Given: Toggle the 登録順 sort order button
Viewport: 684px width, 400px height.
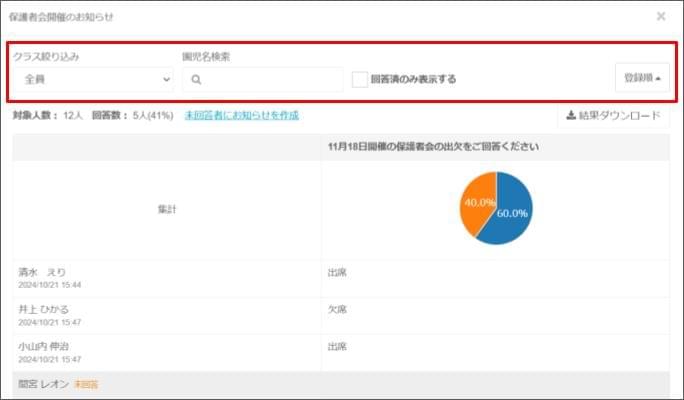Looking at the screenshot, I should (x=642, y=78).
